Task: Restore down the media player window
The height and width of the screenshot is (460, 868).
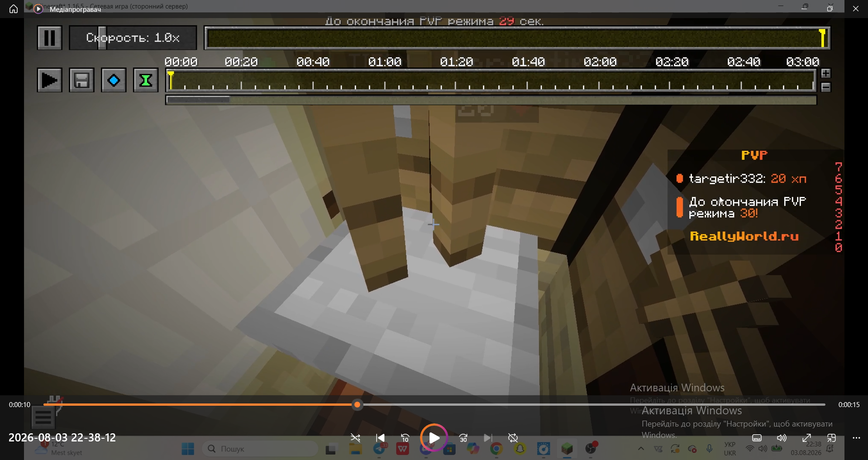Action: (x=830, y=9)
